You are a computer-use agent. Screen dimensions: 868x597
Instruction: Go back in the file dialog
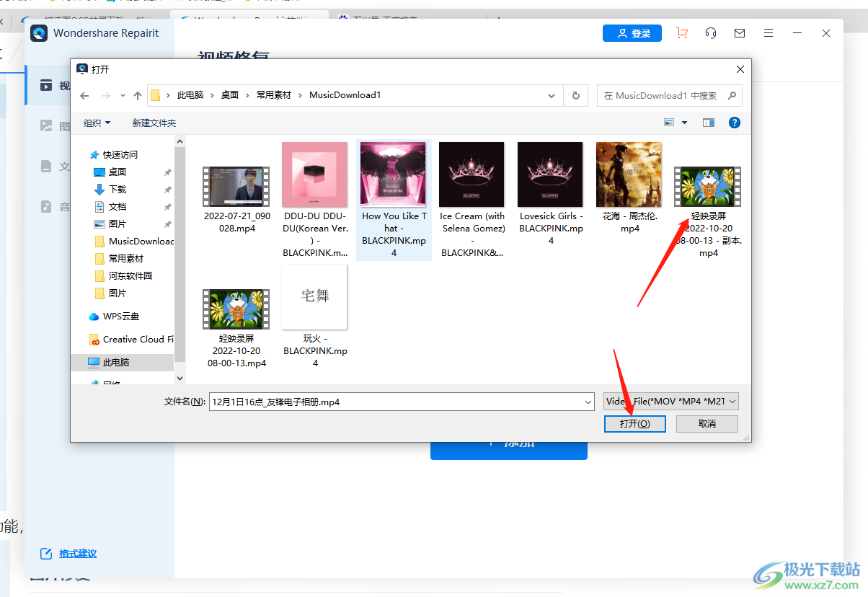(x=84, y=95)
